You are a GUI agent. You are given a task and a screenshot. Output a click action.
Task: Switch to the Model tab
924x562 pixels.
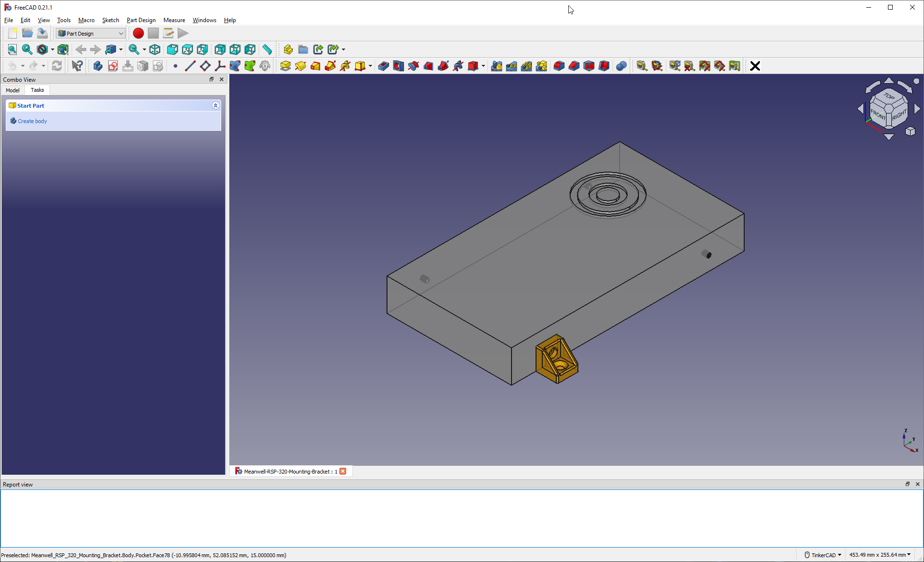(x=12, y=90)
